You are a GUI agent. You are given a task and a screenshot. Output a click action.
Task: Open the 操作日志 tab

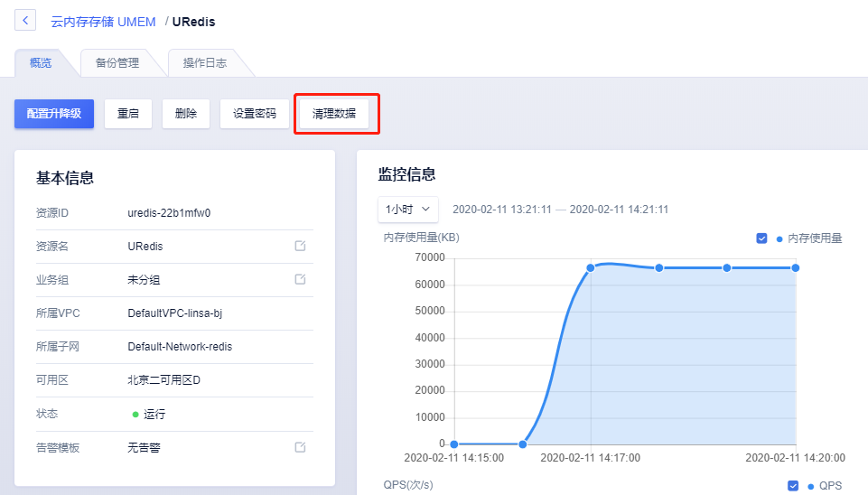coord(205,63)
